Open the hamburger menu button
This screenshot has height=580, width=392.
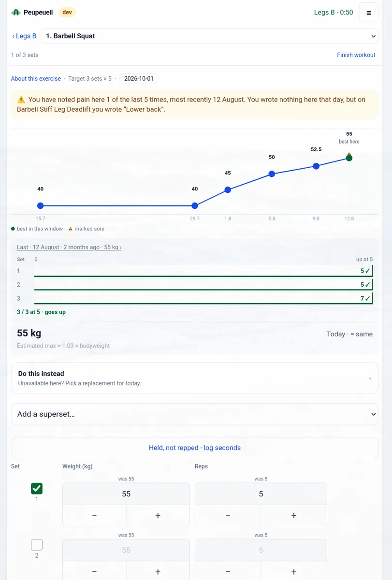(x=369, y=13)
